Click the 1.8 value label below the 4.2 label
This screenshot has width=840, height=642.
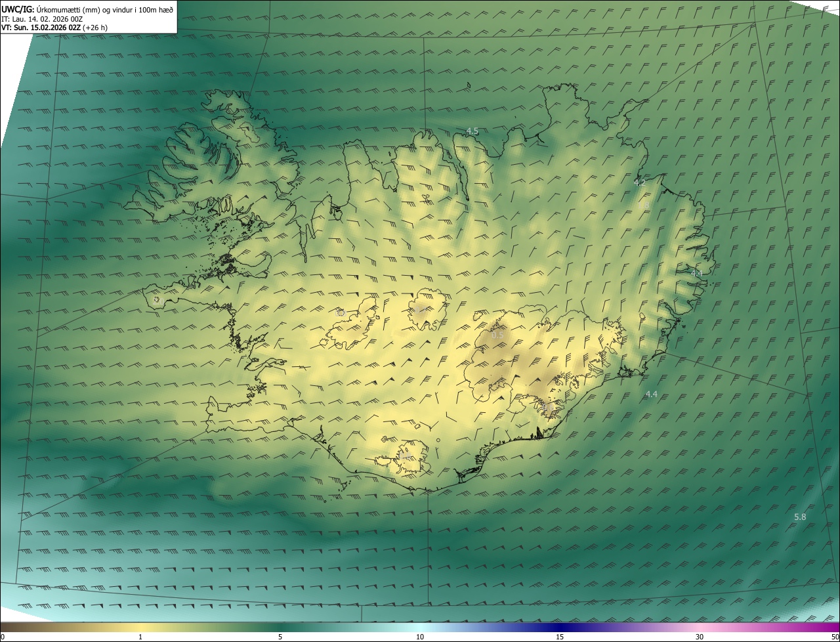[644, 205]
